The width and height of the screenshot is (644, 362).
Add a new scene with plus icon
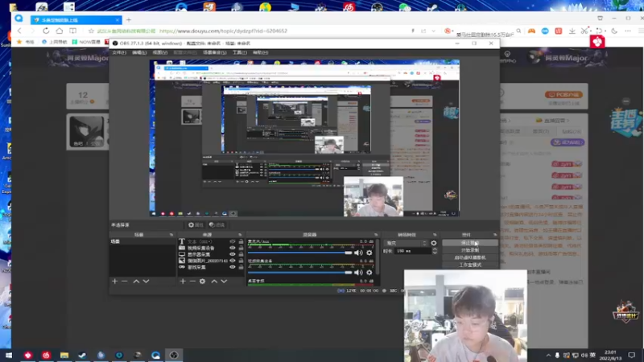(x=114, y=281)
